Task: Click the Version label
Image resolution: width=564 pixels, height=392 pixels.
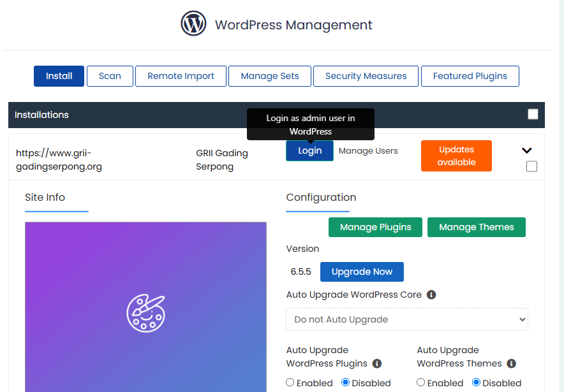Action: click(302, 249)
